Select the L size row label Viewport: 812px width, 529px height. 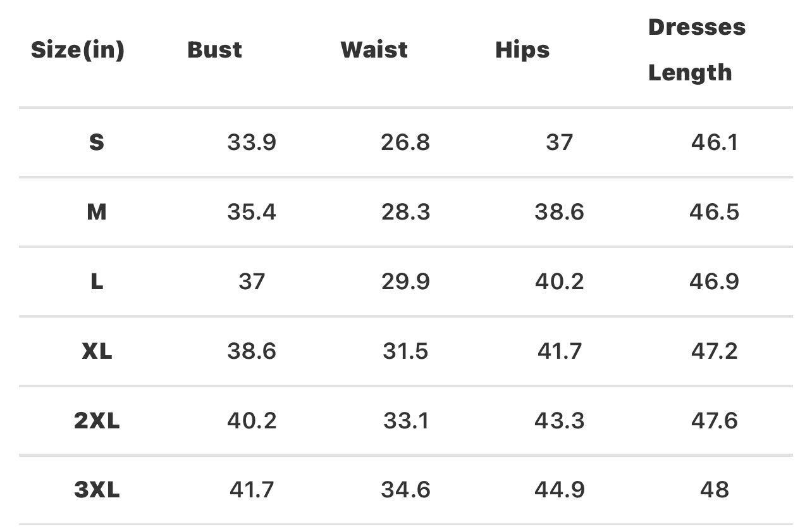click(96, 282)
